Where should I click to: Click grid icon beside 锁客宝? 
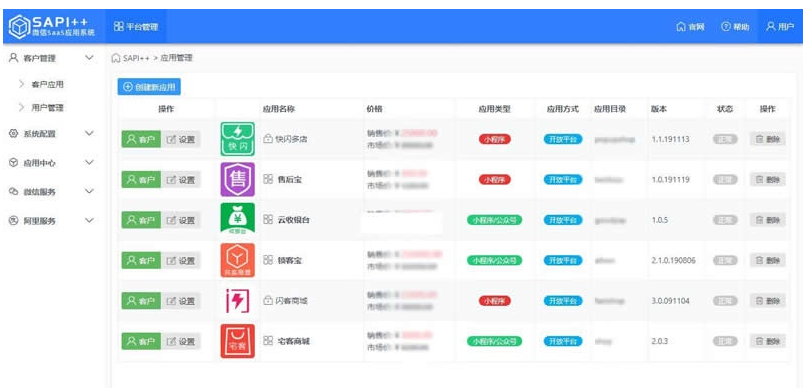(268, 260)
